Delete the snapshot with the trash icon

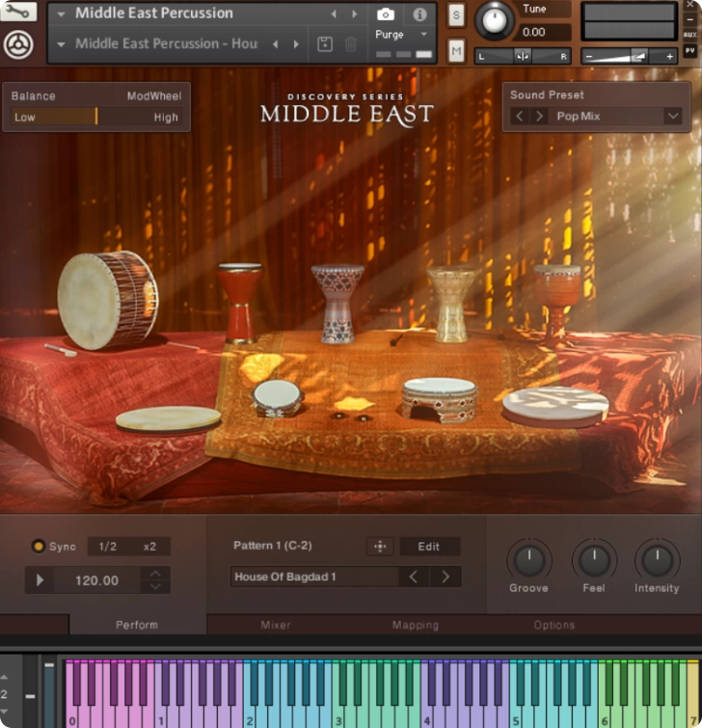coord(351,44)
